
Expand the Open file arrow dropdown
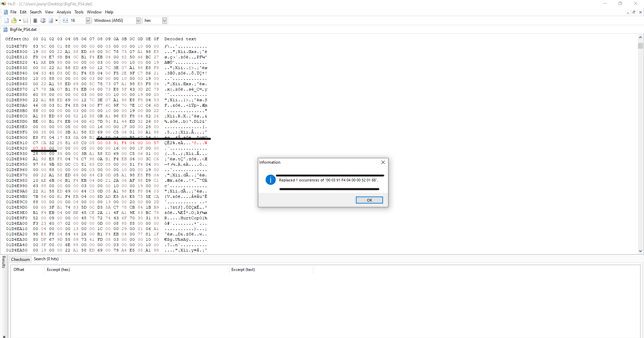(20, 20)
